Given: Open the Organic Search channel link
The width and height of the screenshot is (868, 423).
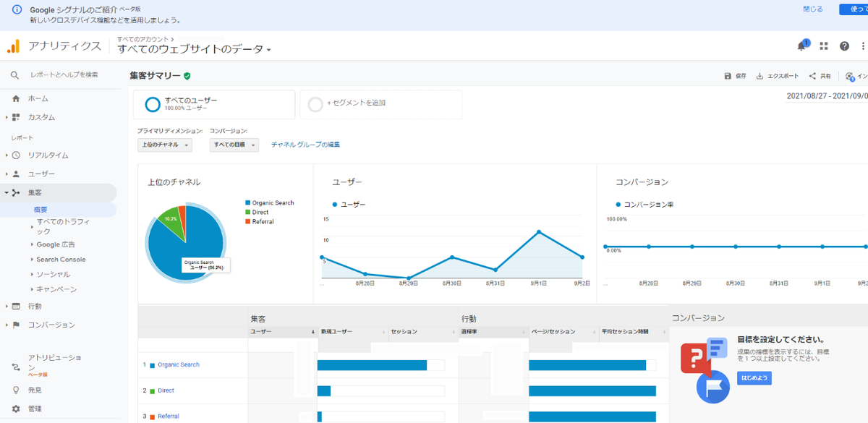Looking at the screenshot, I should (179, 365).
